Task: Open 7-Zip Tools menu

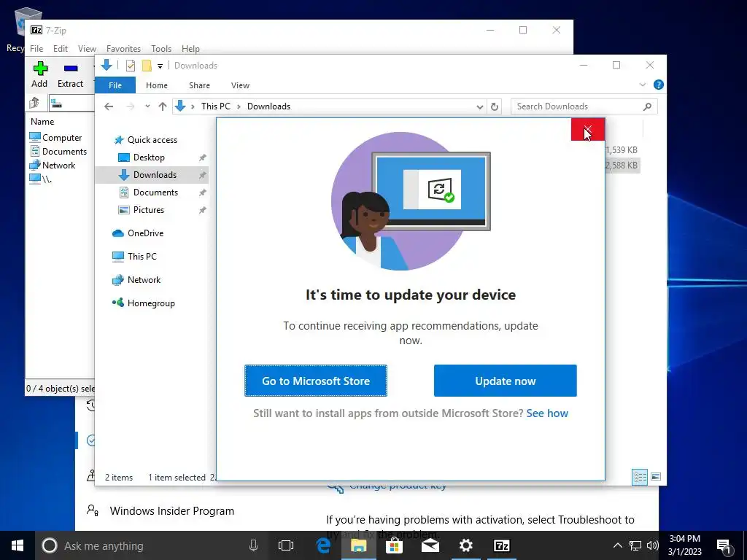Action: coord(161,49)
